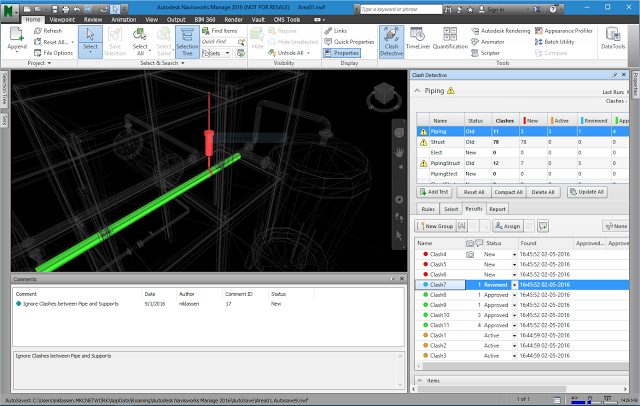Screen dimensions: 640x406
Task: Open the status dropdown for Clash7
Action: [514, 285]
